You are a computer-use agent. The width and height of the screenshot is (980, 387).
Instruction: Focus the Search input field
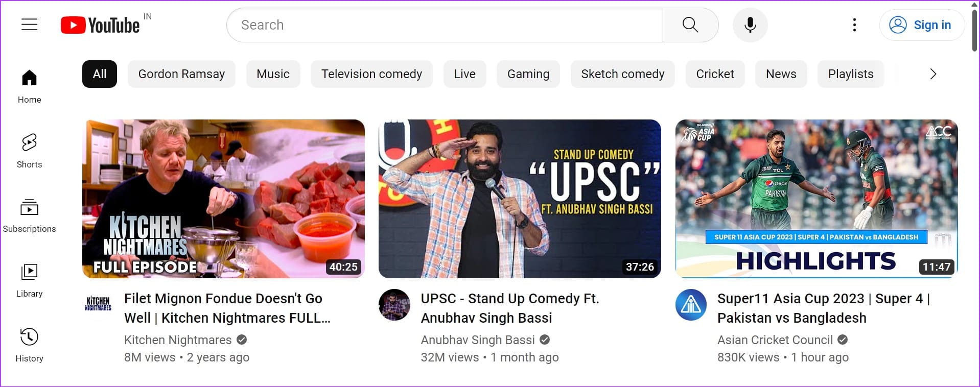coord(445,25)
